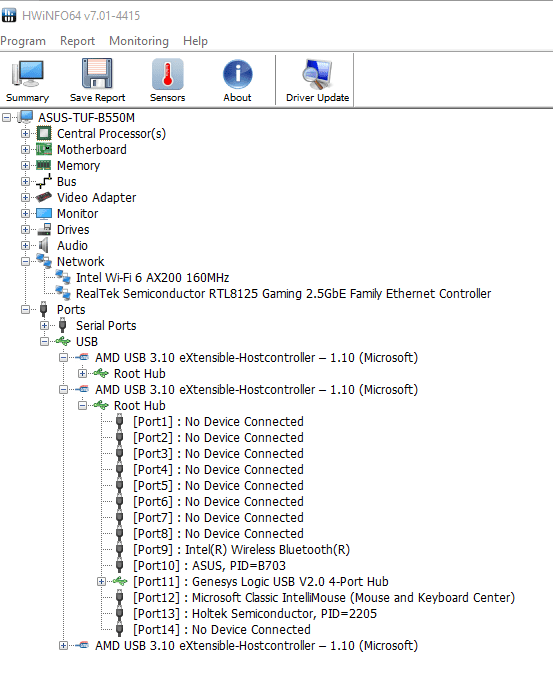Click the Serial Ports plug icon
Viewport: 553px width, 675px height.
coord(62,325)
